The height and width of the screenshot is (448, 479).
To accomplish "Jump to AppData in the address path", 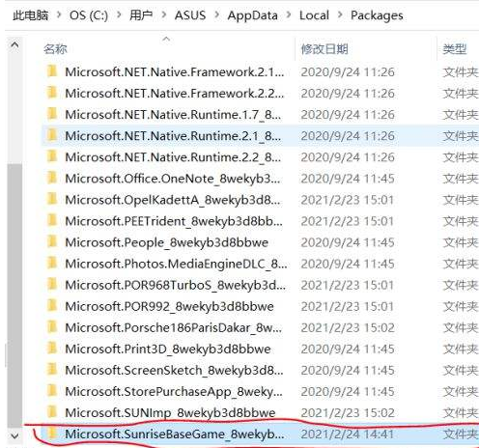I will point(252,15).
